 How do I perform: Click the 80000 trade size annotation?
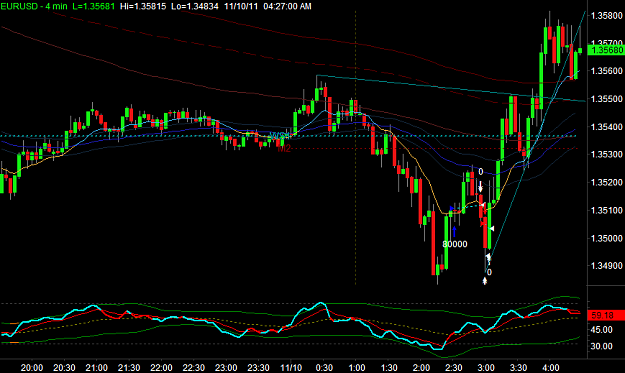(455, 244)
